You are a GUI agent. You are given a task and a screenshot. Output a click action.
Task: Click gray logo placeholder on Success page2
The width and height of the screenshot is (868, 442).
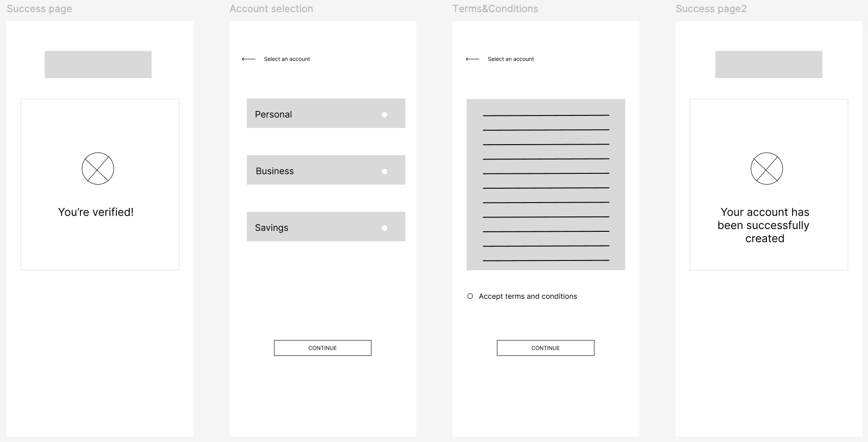768,65
